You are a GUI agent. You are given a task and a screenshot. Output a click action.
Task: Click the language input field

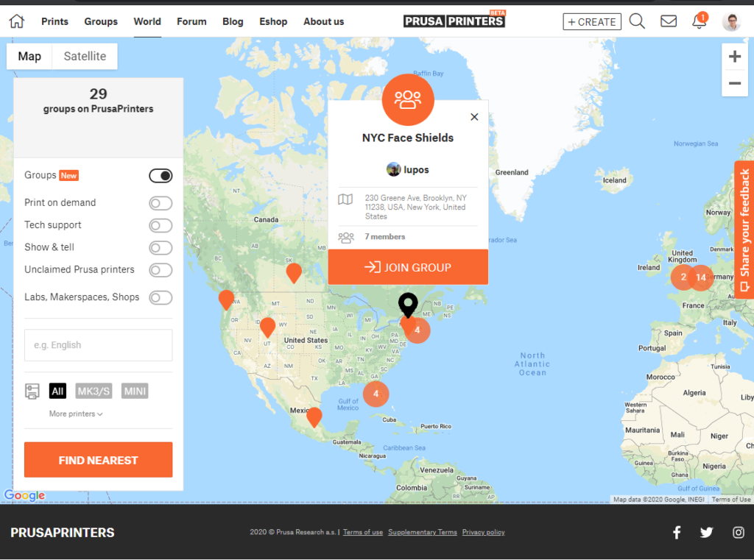[x=98, y=345]
